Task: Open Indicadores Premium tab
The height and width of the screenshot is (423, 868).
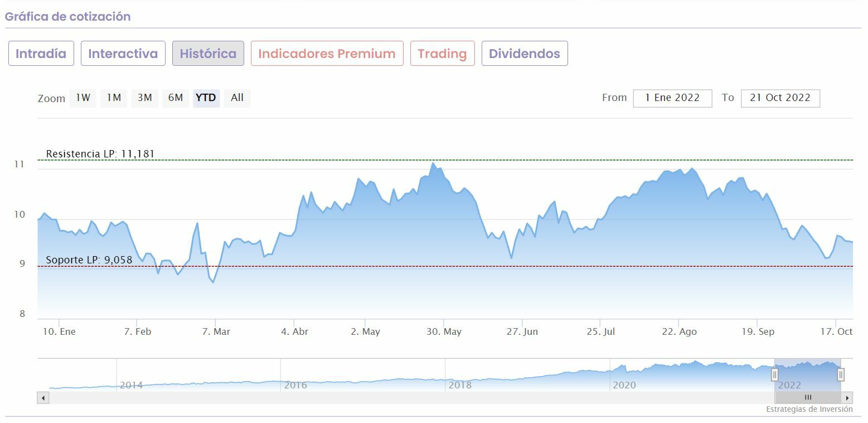Action: [x=327, y=54]
